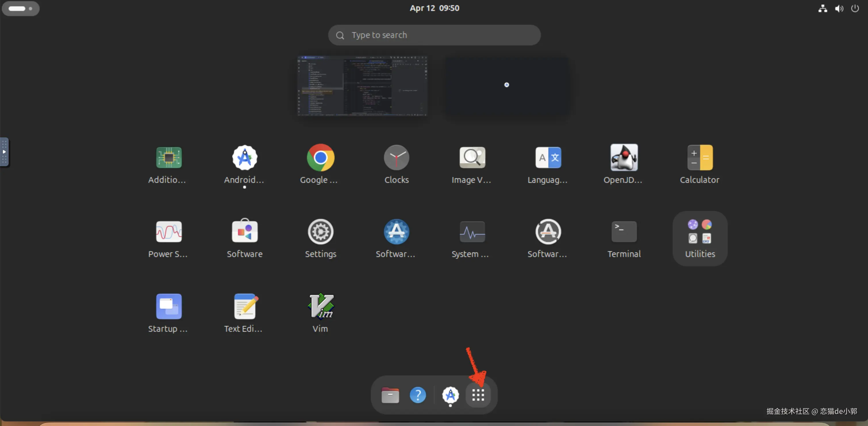
Task: Open Files from the dock
Action: (x=390, y=395)
